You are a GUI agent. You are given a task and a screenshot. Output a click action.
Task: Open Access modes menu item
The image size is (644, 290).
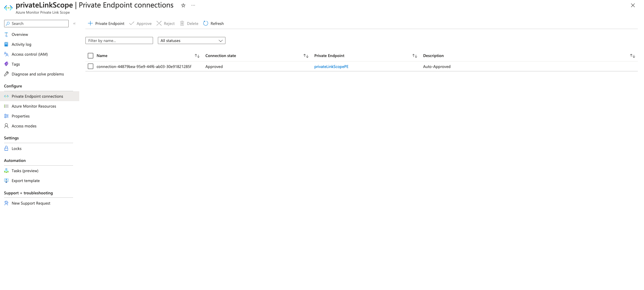pos(24,126)
